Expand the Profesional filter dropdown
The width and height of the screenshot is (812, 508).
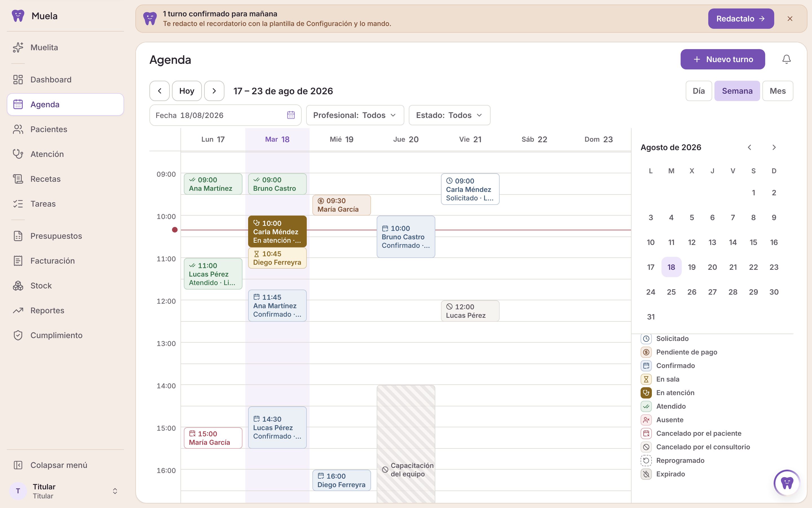coord(355,115)
